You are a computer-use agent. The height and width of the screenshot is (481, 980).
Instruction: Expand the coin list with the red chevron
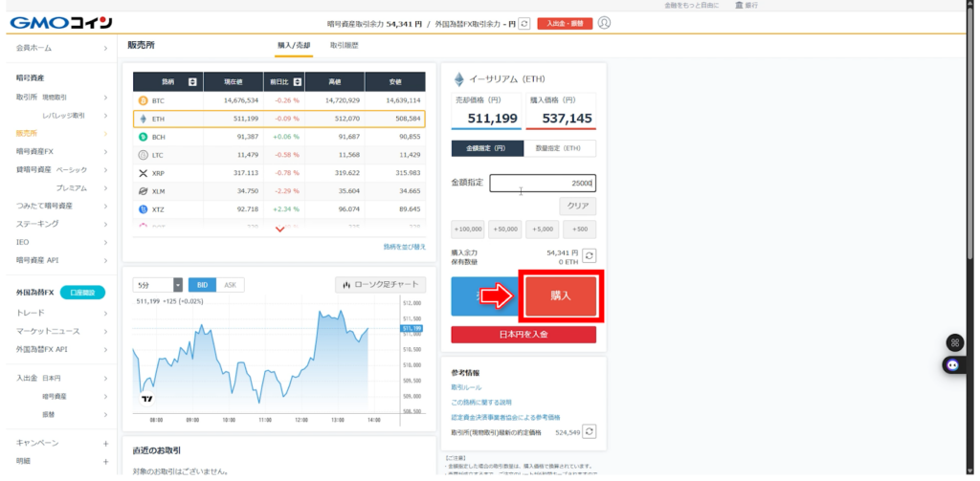click(x=279, y=230)
